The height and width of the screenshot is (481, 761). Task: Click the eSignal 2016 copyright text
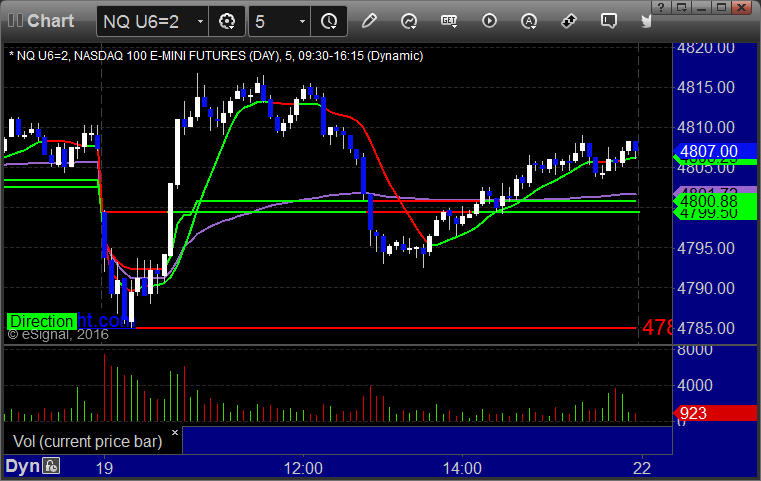58,334
